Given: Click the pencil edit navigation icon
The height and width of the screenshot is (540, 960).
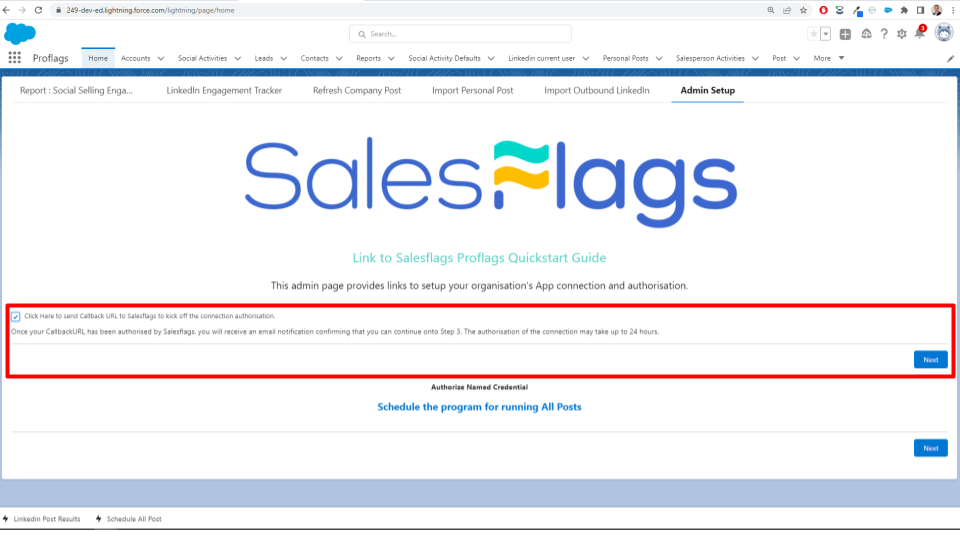Looking at the screenshot, I should click(x=950, y=58).
